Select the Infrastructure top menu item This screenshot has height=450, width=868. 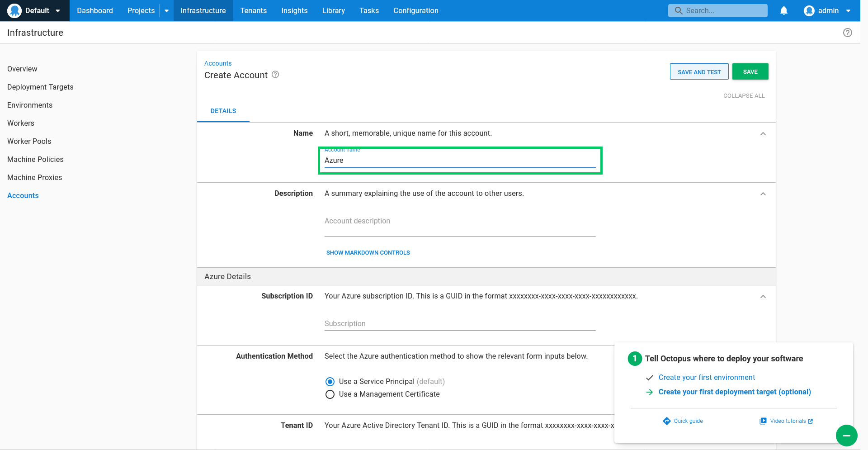click(x=203, y=10)
